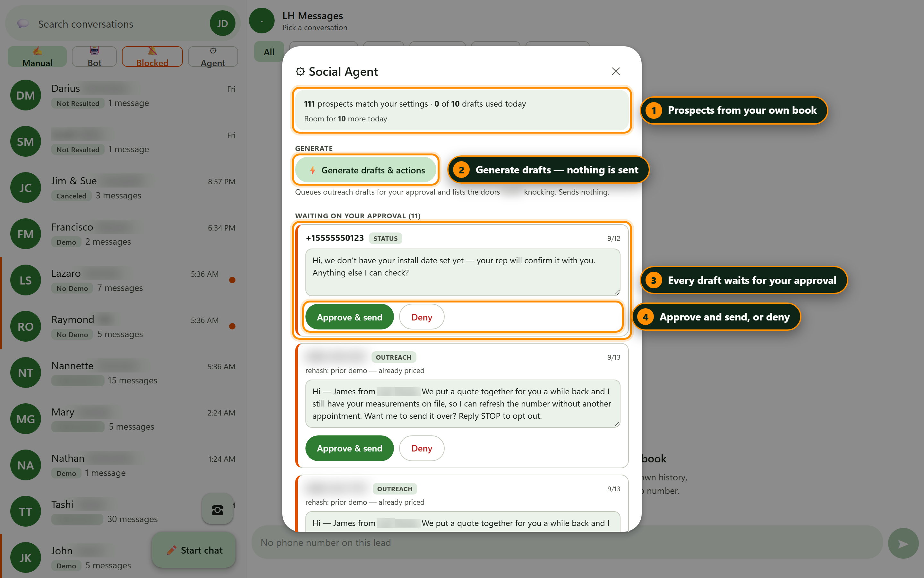Open Nannette NT avatar
Viewport: 924px width, 578px height.
click(x=26, y=373)
